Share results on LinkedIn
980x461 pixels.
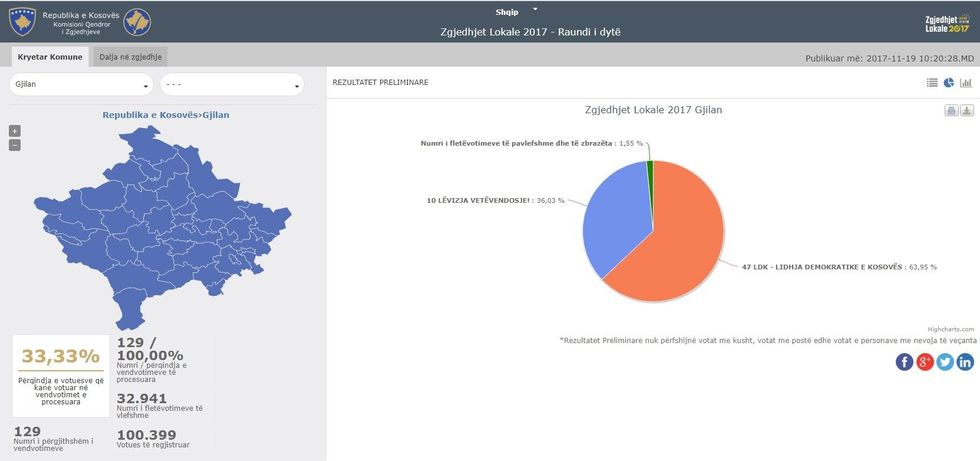click(x=965, y=362)
